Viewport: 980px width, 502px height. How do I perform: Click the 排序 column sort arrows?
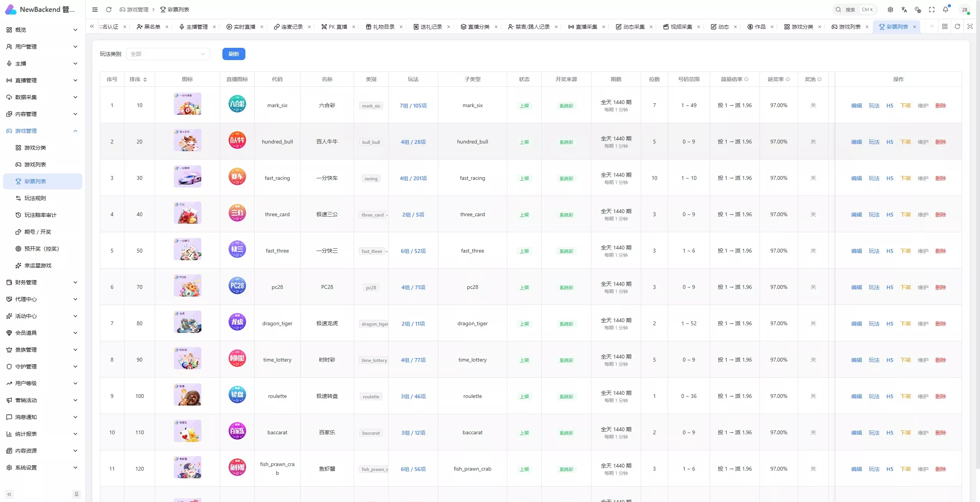pos(145,80)
